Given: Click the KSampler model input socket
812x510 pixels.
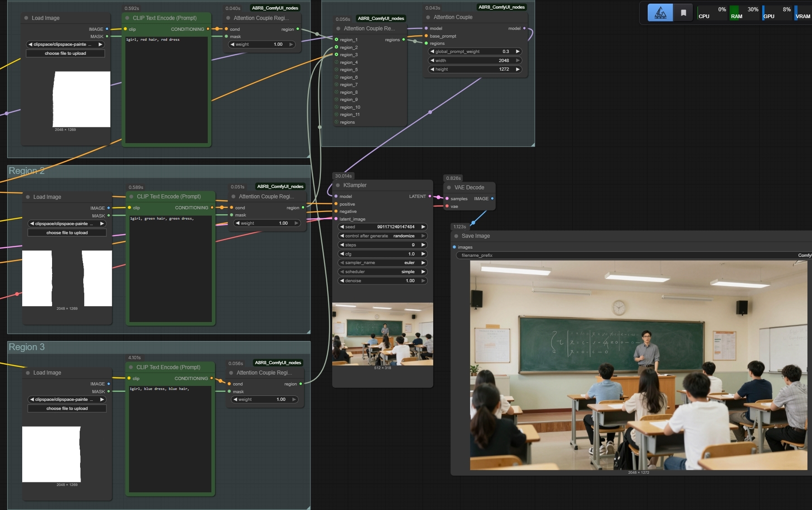Looking at the screenshot, I should click(x=336, y=197).
